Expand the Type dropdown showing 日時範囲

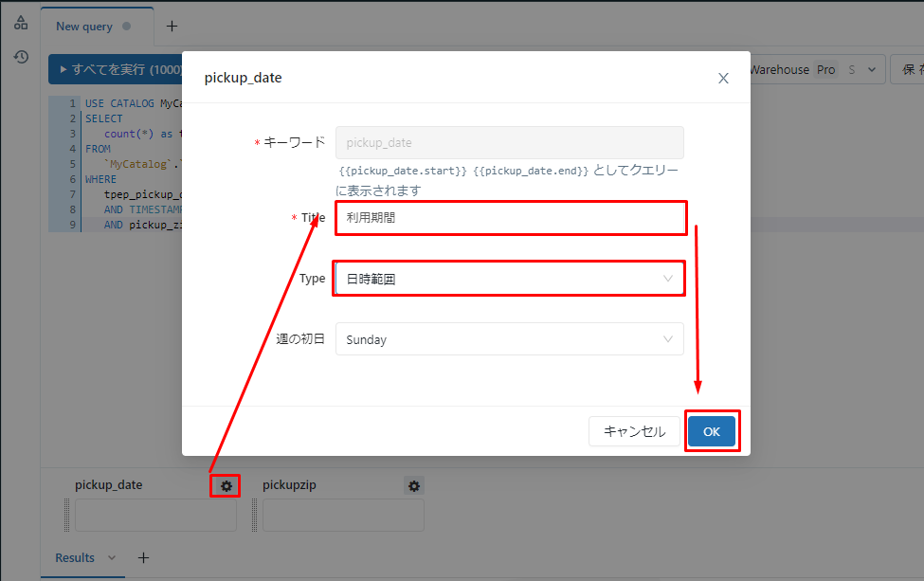[509, 279]
